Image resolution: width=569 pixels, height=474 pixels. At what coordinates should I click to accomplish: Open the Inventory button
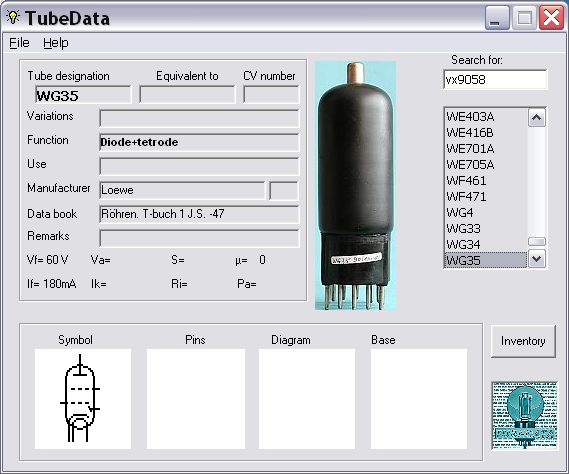point(523,341)
